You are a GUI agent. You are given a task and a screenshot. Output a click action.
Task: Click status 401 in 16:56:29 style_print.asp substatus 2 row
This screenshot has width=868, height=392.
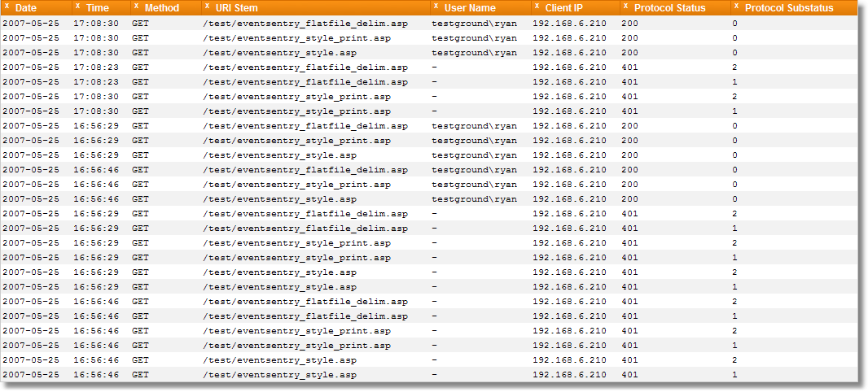tap(630, 243)
